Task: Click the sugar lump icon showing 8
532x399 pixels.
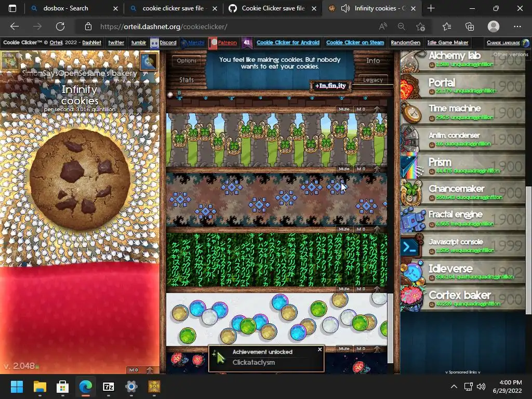Action: click(170, 95)
